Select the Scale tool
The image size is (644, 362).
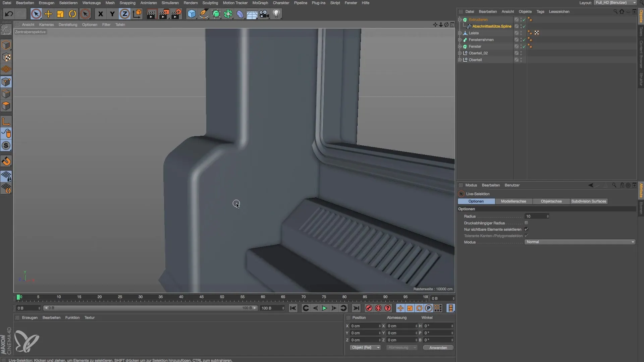pyautogui.click(x=60, y=14)
